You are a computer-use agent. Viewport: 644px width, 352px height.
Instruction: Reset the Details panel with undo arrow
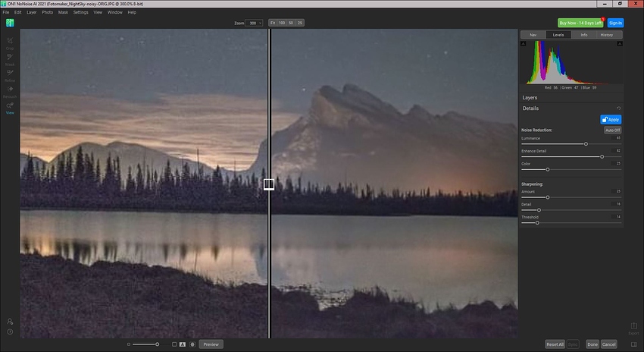click(x=618, y=108)
